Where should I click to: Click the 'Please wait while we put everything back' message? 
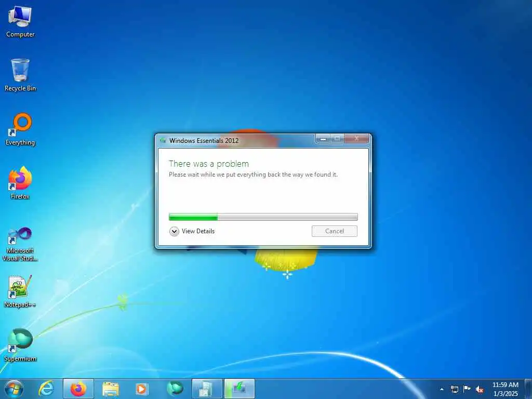pyautogui.click(x=253, y=175)
